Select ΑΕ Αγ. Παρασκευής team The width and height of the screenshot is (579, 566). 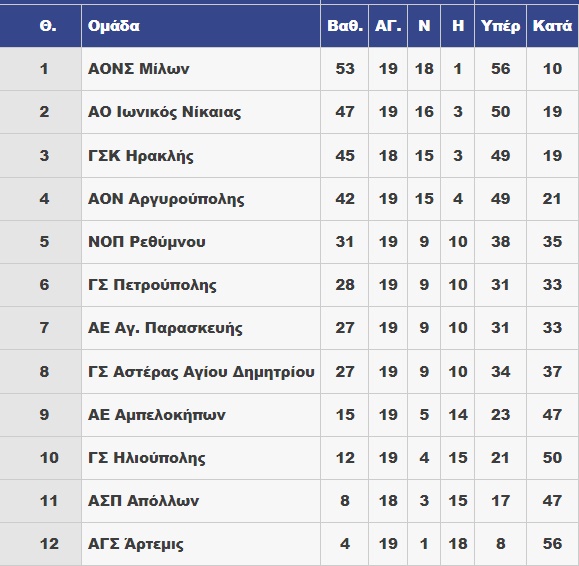(165, 328)
